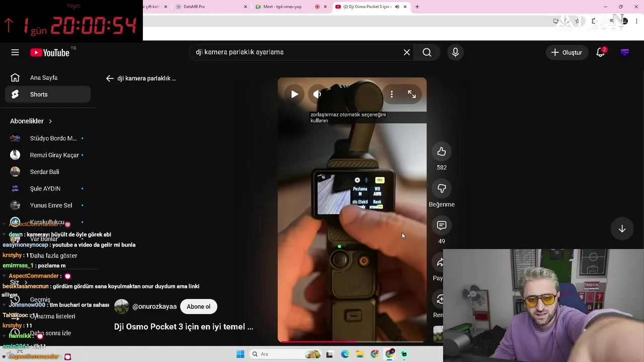
Task: Open the YouTube guide hamburger menu
Action: point(15,52)
